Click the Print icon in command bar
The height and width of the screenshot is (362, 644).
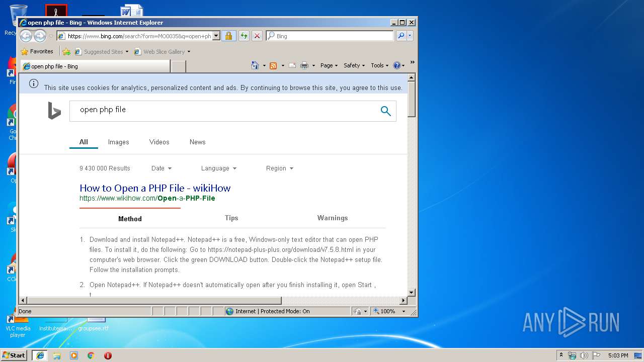coord(304,65)
